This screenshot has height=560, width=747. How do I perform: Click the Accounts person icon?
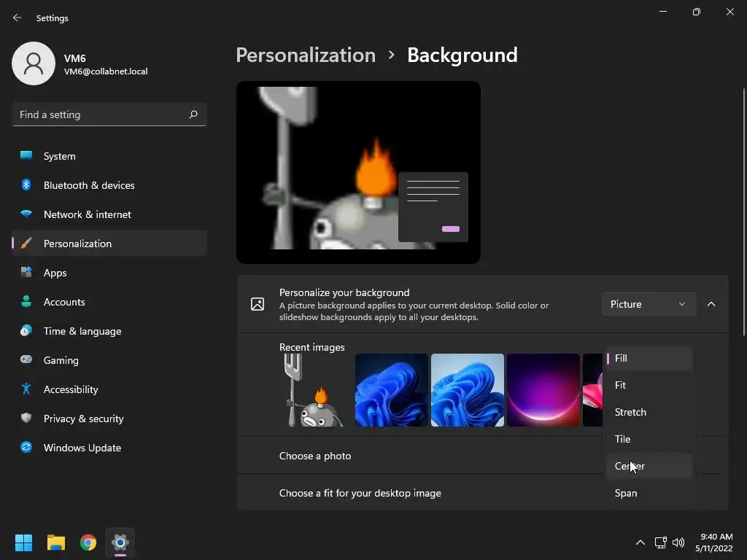click(26, 301)
